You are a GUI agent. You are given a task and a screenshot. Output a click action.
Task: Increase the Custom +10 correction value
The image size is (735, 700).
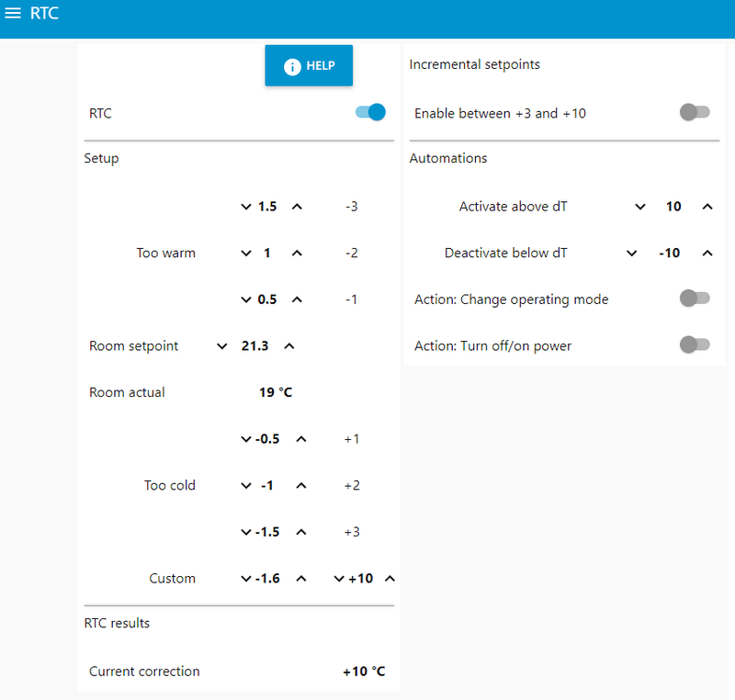(x=390, y=579)
